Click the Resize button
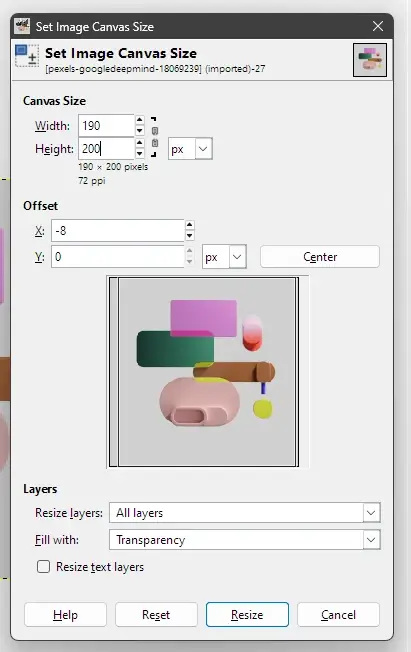 point(247,615)
